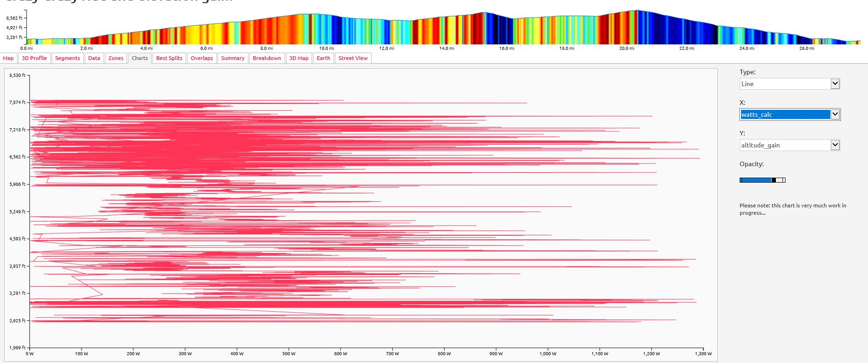Open the X axis watts_calc dropdown
868x363 pixels.
pos(790,114)
